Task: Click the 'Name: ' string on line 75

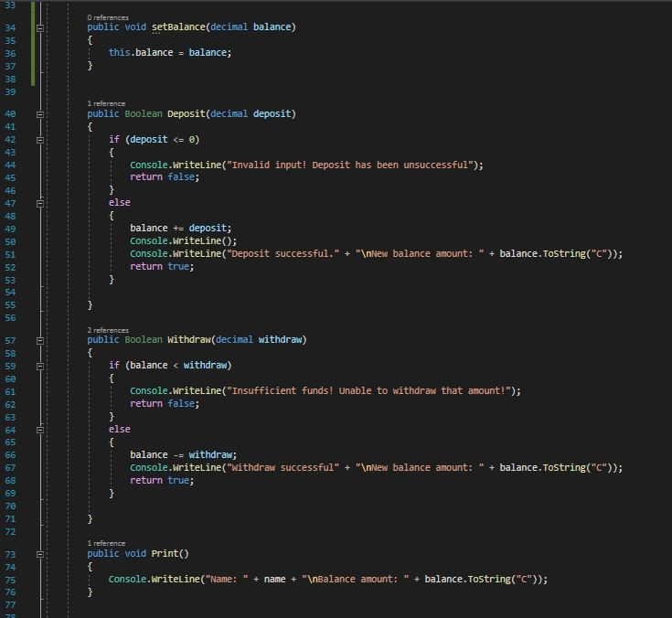Action: tap(227, 580)
